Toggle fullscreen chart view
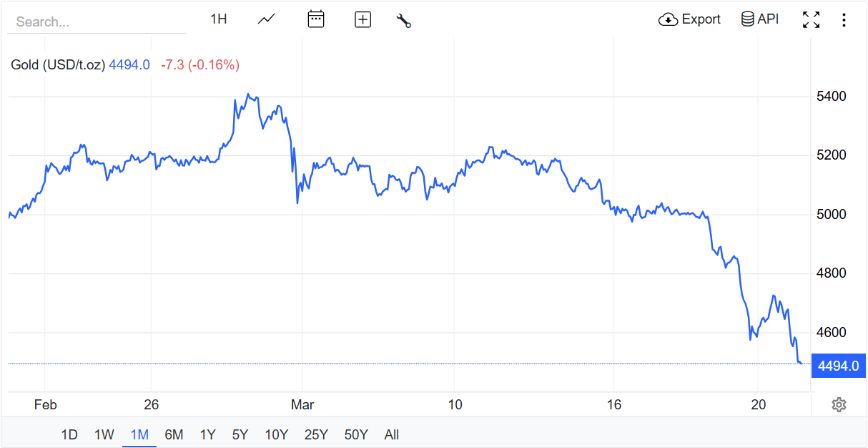Viewport: 868px width, 448px height. click(812, 20)
